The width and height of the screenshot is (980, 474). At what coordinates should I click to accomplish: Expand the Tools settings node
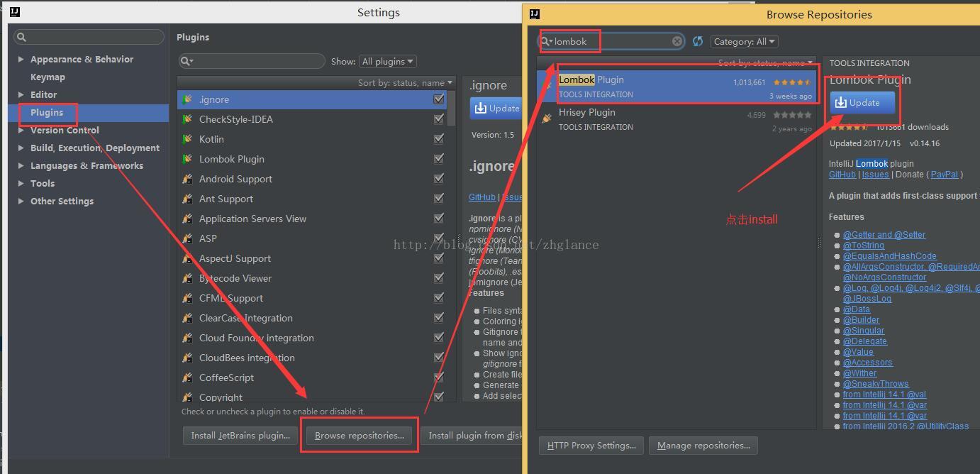click(x=21, y=183)
